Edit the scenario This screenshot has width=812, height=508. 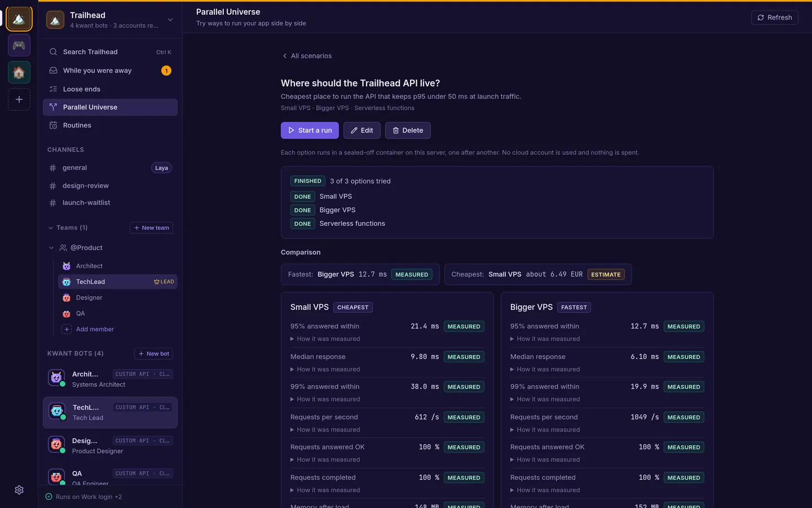[361, 130]
